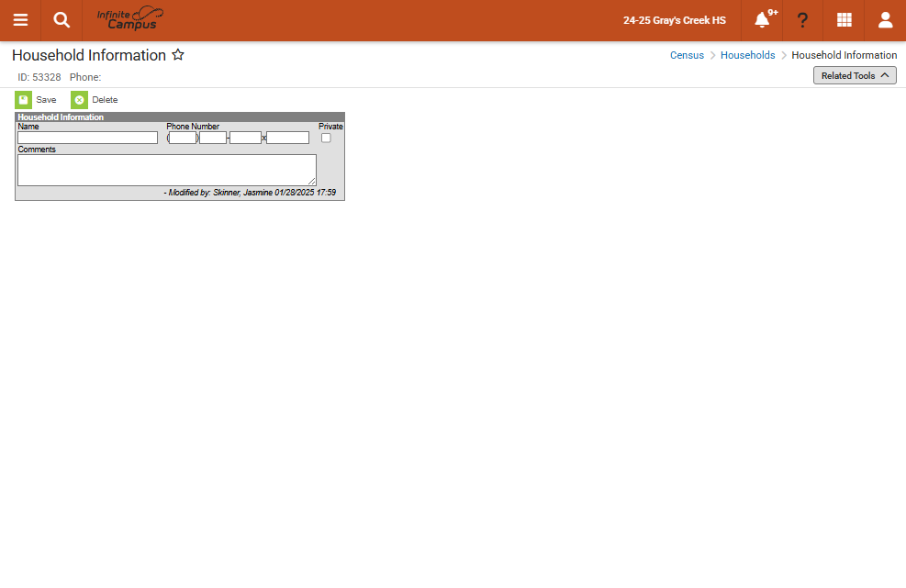Go to the Households breadcrumb
Screen dimensions: 906x588
click(x=748, y=55)
